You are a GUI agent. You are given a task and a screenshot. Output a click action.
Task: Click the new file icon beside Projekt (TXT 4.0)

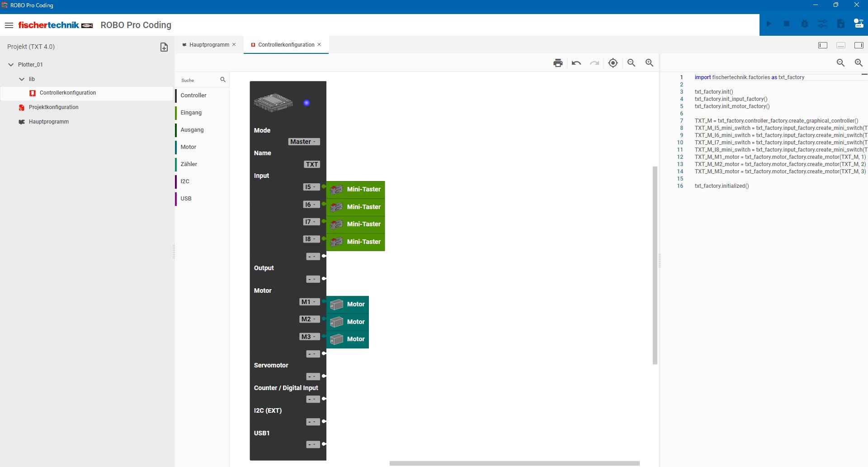164,47
